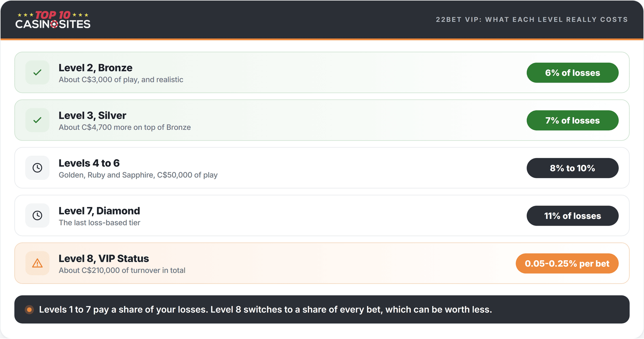Viewport: 644px width, 339px height.
Task: Click the '22BET VIP: WHAT EACH LEVEL REALLY COSTS' title
Action: pos(532,20)
